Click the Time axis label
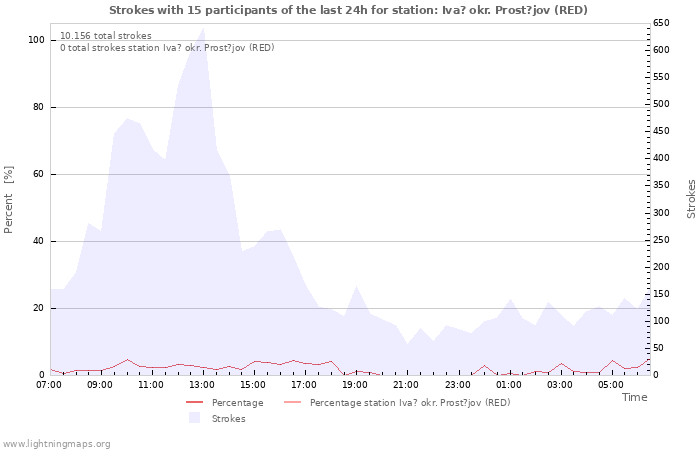700x450 pixels. 634,397
